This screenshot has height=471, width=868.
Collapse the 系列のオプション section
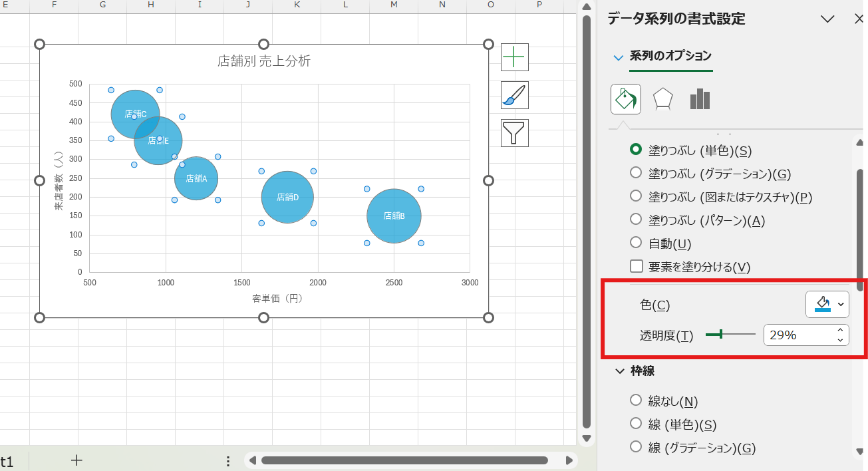click(618, 57)
